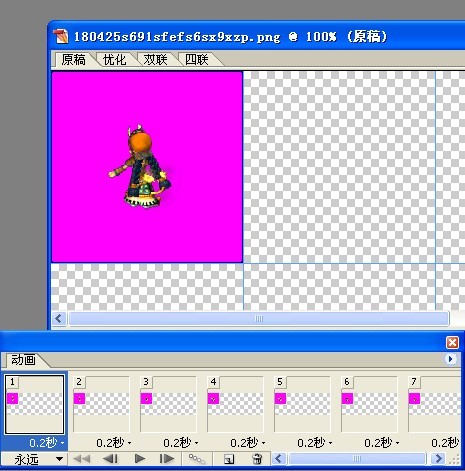465x471 pixels.
Task: Select animation frame 6 thumbnail
Action: tap(369, 404)
